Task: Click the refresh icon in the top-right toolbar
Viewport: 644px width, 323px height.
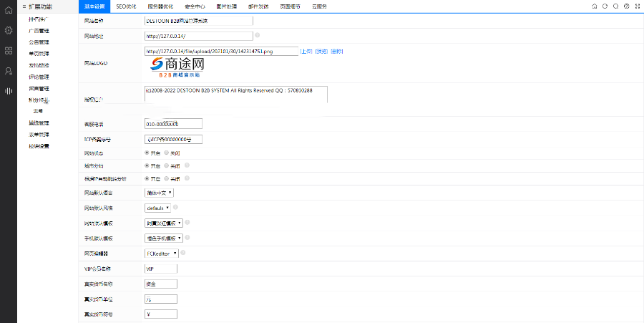Action: click(x=605, y=6)
